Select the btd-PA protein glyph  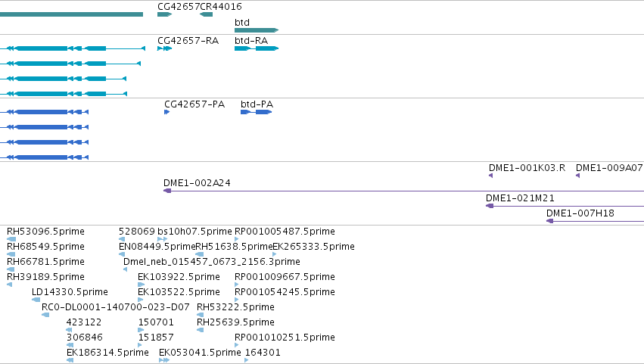(x=257, y=112)
